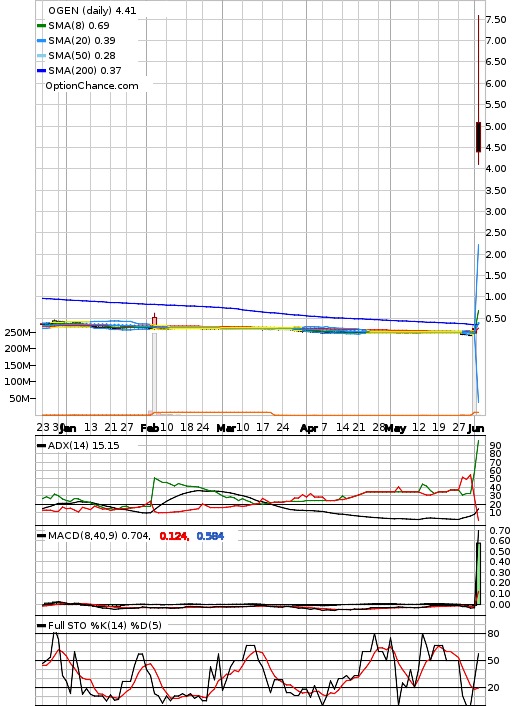Click the medium blue SMA(20) color swatch
This screenshot has width=526, height=706.
pos(41,41)
